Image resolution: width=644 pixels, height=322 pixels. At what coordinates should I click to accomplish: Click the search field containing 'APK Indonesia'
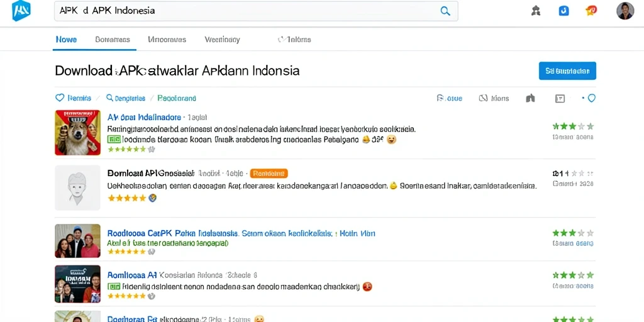pos(256,11)
